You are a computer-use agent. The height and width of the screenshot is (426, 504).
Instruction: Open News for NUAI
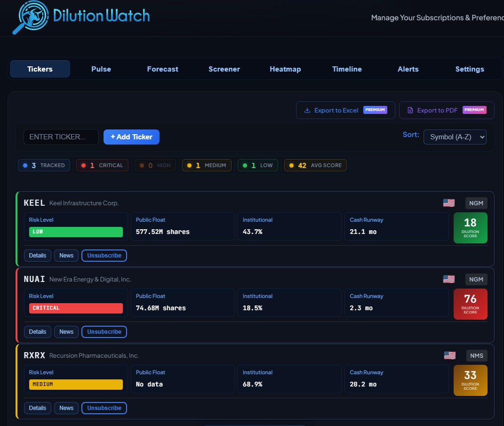(66, 332)
